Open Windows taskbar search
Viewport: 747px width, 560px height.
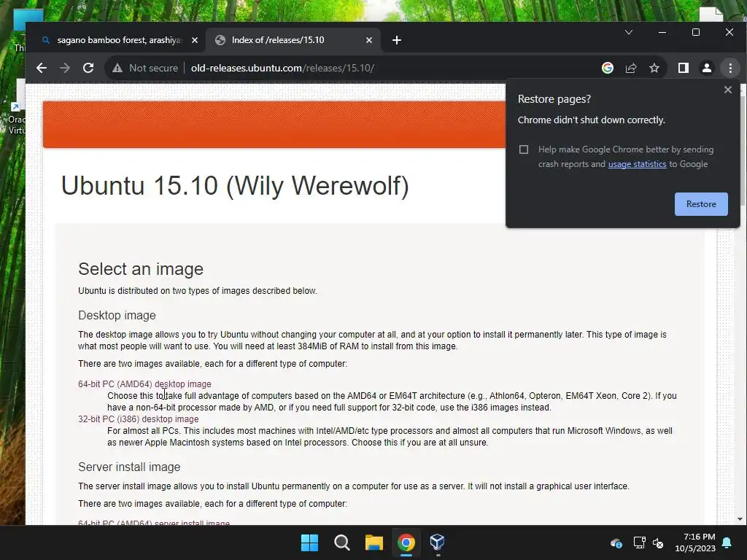342,542
